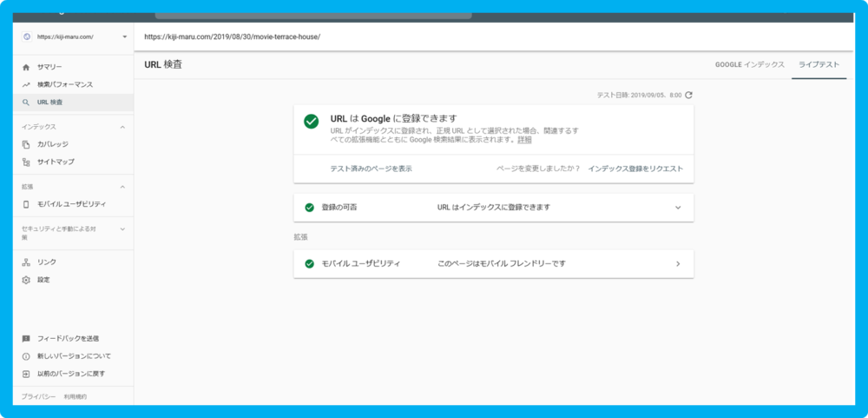Open the property selector dropdown arrow
The width and height of the screenshot is (868, 418).
pos(124,37)
